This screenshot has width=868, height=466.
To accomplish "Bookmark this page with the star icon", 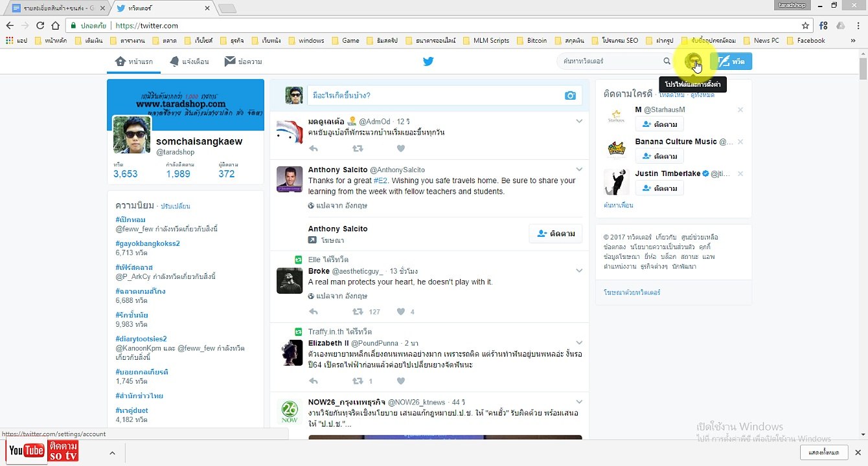I will tap(805, 26).
